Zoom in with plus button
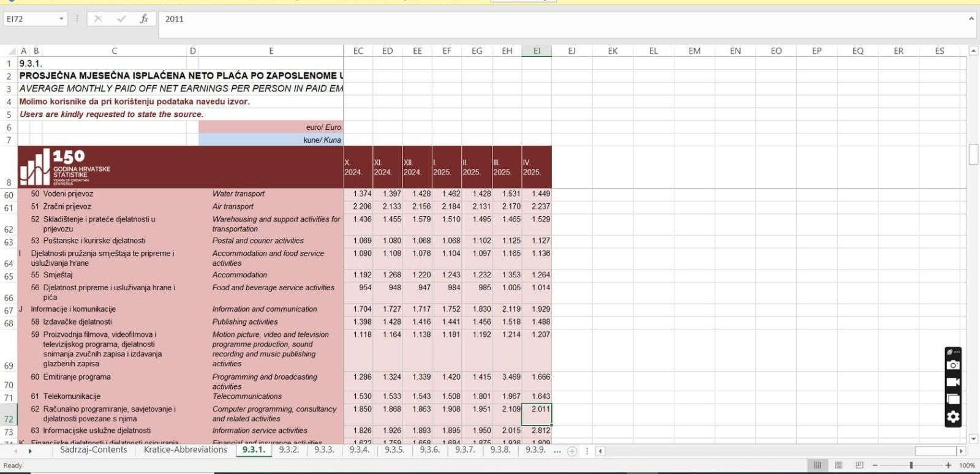This screenshot has width=980, height=474. point(948,465)
